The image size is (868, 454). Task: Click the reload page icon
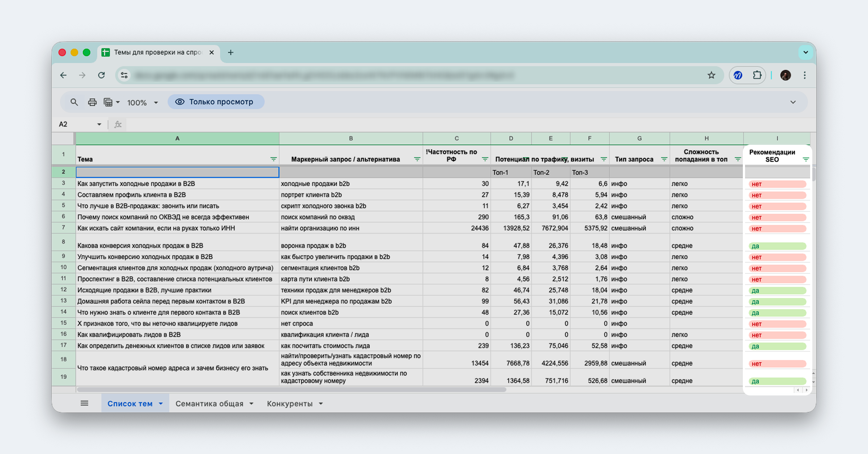click(102, 75)
